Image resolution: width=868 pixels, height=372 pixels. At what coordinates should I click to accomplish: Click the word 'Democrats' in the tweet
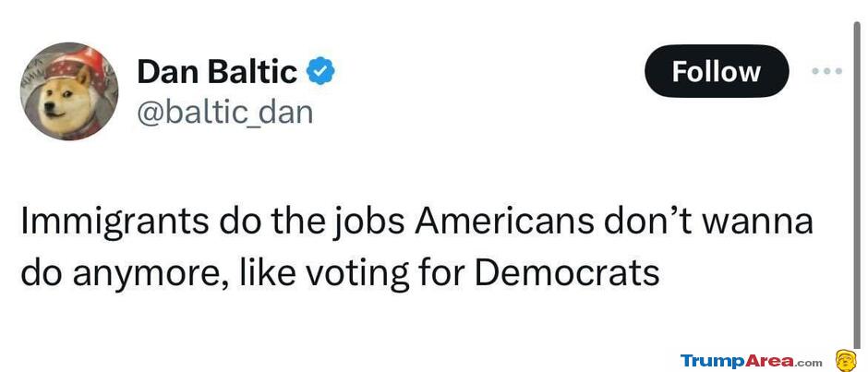tap(567, 271)
